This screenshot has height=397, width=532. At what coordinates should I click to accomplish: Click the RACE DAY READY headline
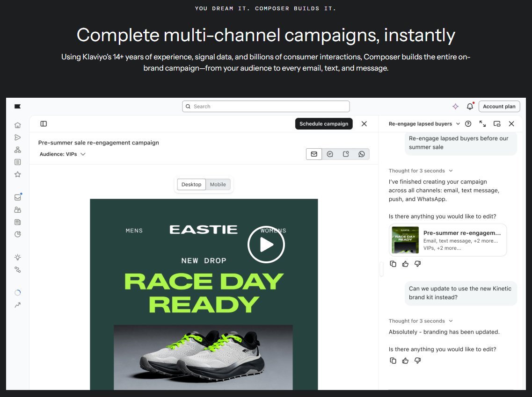(204, 293)
